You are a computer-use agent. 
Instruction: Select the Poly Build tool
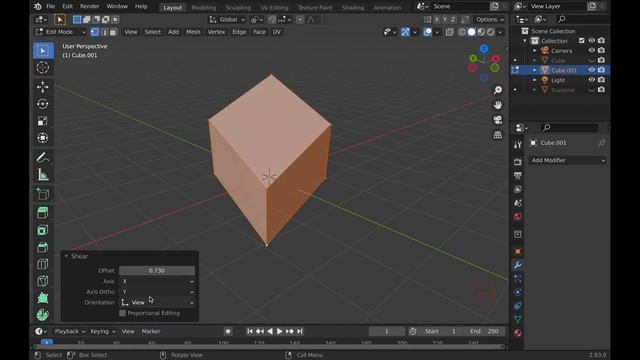click(x=43, y=298)
